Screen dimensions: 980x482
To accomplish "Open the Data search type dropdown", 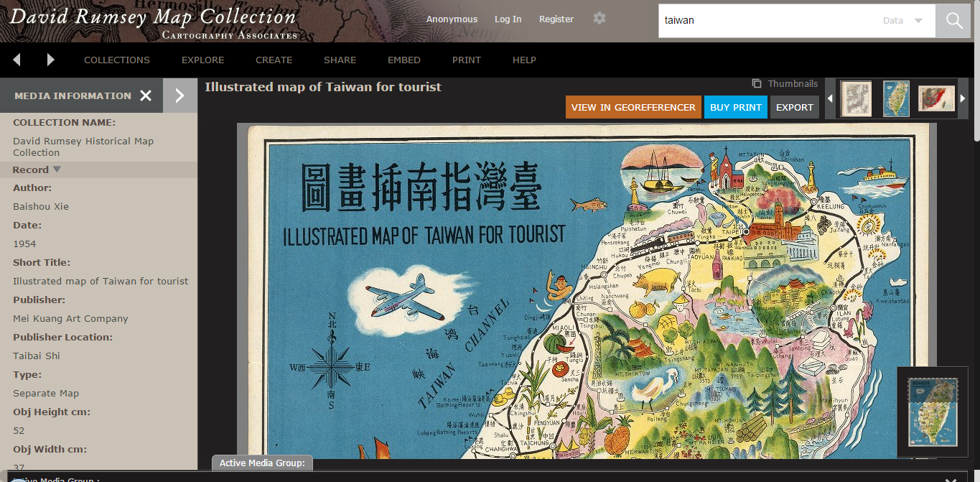I will pyautogui.click(x=903, y=21).
